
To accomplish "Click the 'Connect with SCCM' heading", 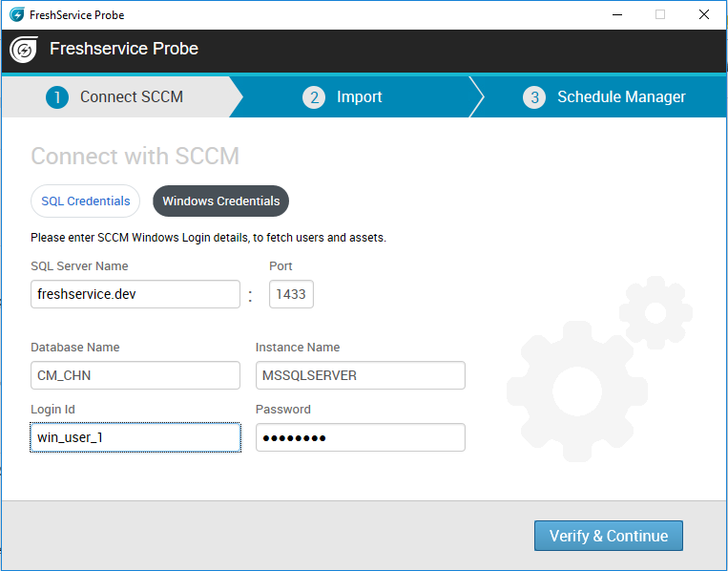I will point(135,156).
